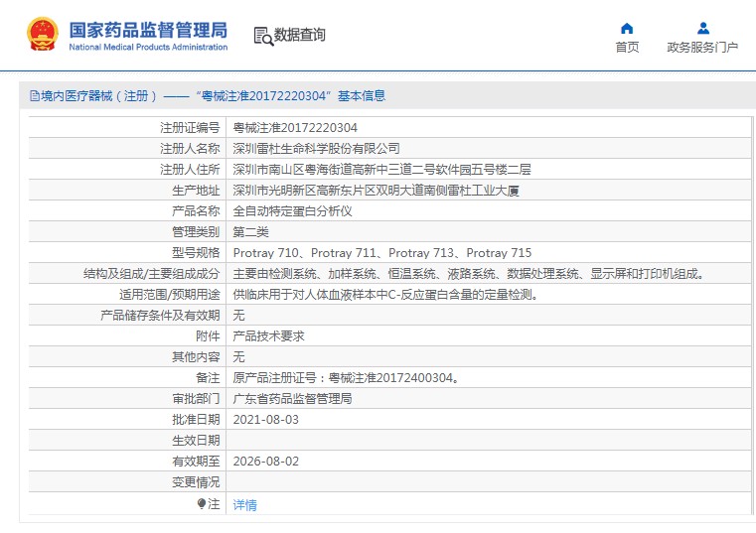The width and height of the screenshot is (756, 533).
Task: Click the 产品名称 label
Action: tap(197, 211)
